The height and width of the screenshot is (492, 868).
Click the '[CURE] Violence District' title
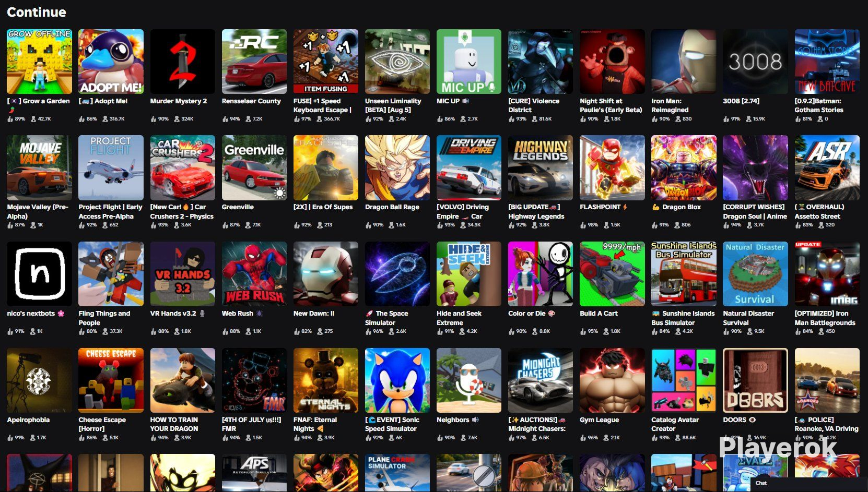click(534, 105)
